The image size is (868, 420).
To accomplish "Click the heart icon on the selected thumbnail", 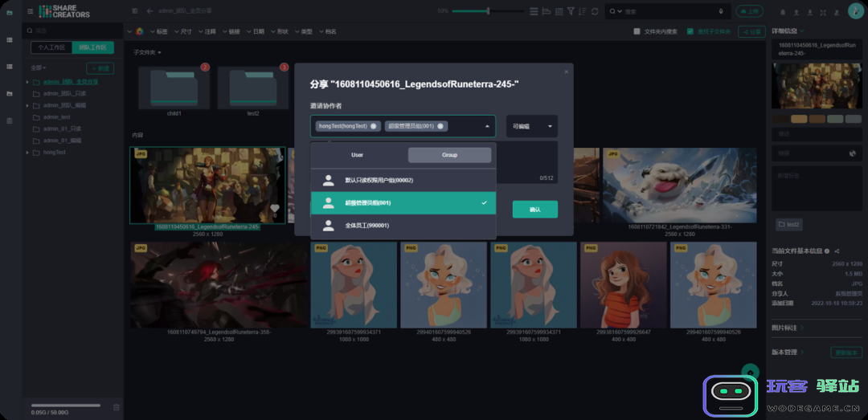I will coord(275,209).
